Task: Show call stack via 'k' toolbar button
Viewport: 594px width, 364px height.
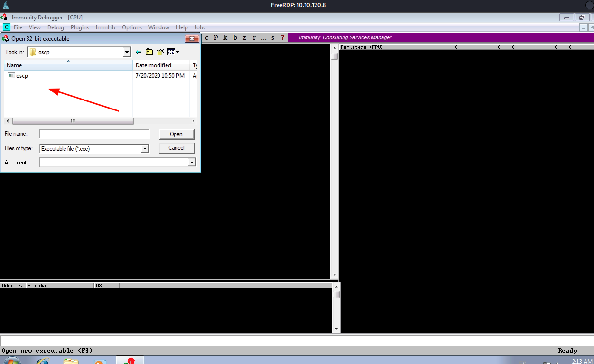Action: pyautogui.click(x=225, y=37)
